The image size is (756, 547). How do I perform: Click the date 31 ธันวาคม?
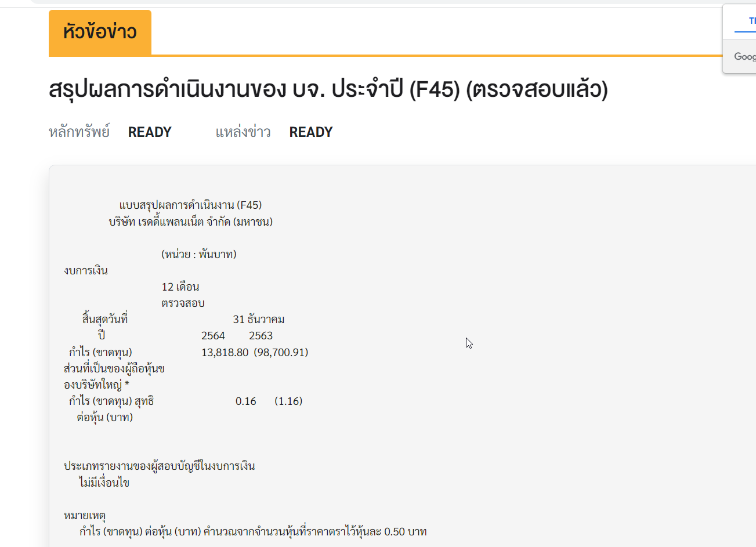tap(259, 319)
